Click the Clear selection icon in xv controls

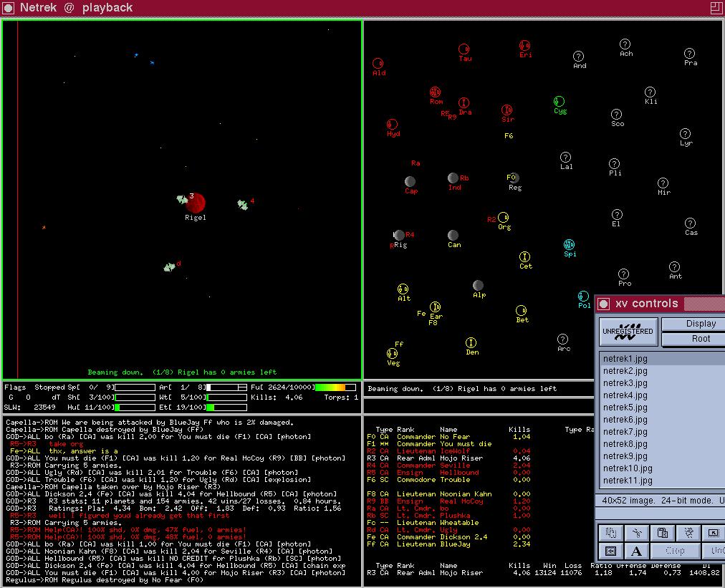point(688,533)
